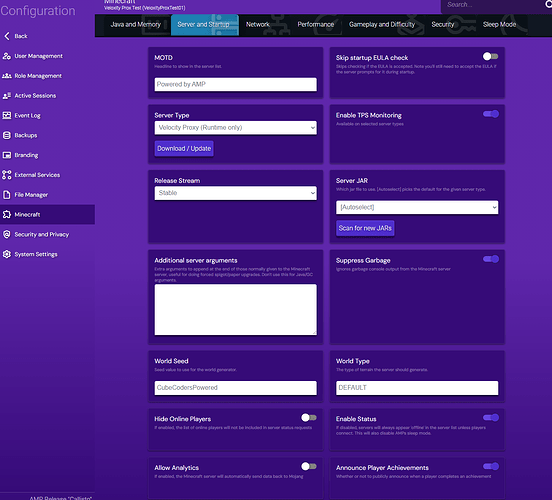Toggle Hide Online Players switch
552x500 pixels.
coord(309,418)
